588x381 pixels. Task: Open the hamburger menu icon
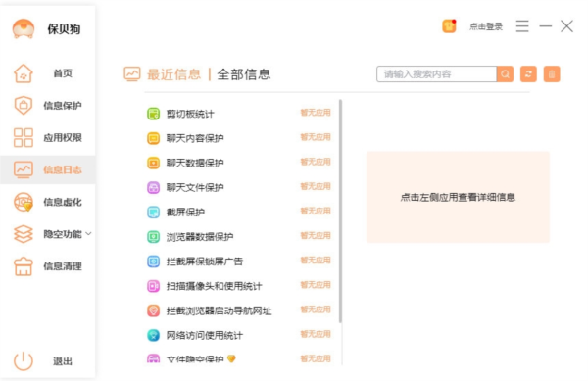pyautogui.click(x=522, y=26)
